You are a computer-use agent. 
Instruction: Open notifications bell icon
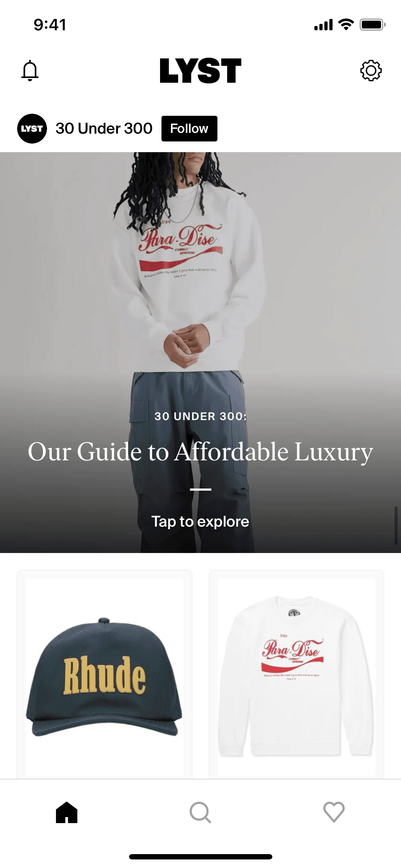click(30, 71)
